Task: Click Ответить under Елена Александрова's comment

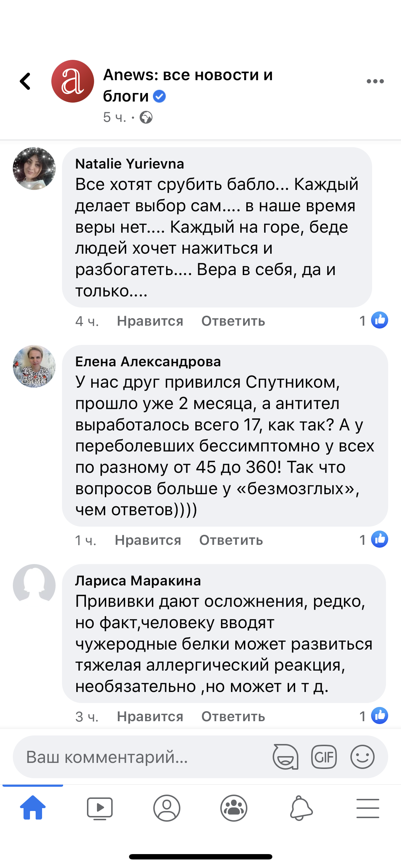Action: point(231,540)
